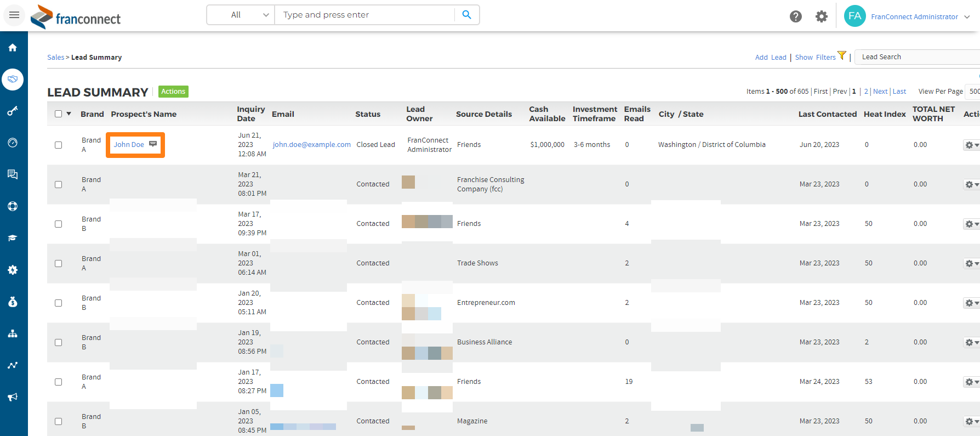Expand the FranConnect Administrator user menu
The image size is (980, 436).
point(967,17)
